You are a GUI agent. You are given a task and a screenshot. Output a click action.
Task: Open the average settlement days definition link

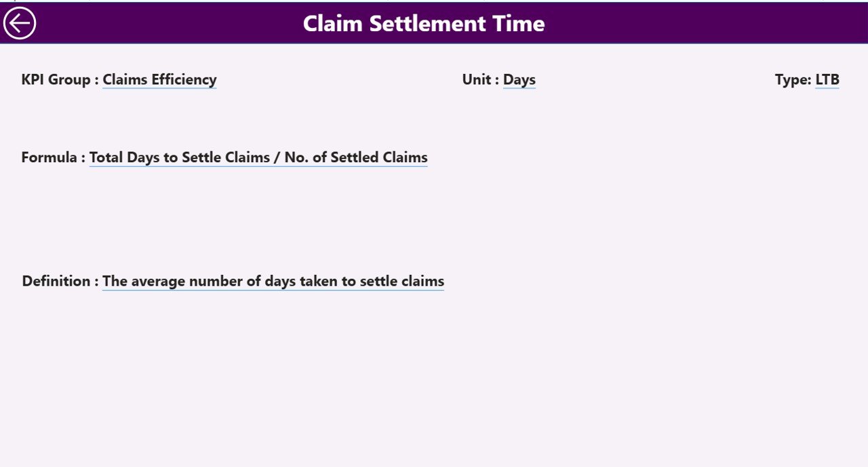click(273, 281)
